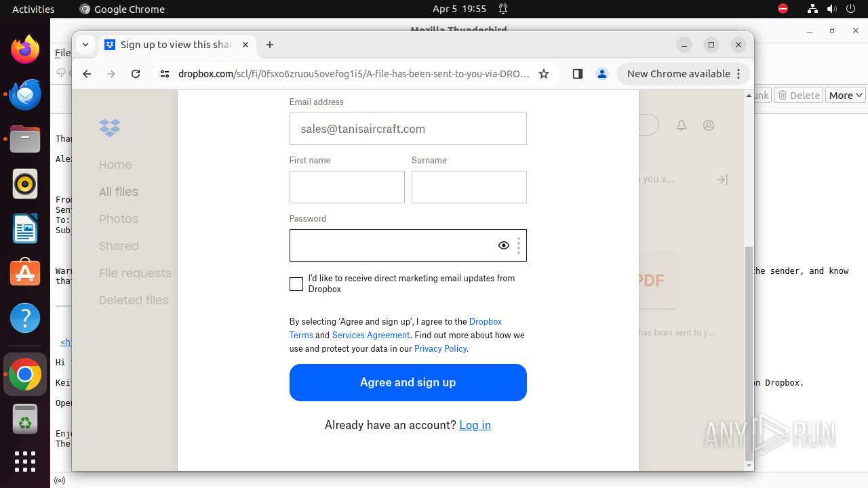Bookmark this page with the star
The height and width of the screenshot is (488, 868).
[x=544, y=74]
